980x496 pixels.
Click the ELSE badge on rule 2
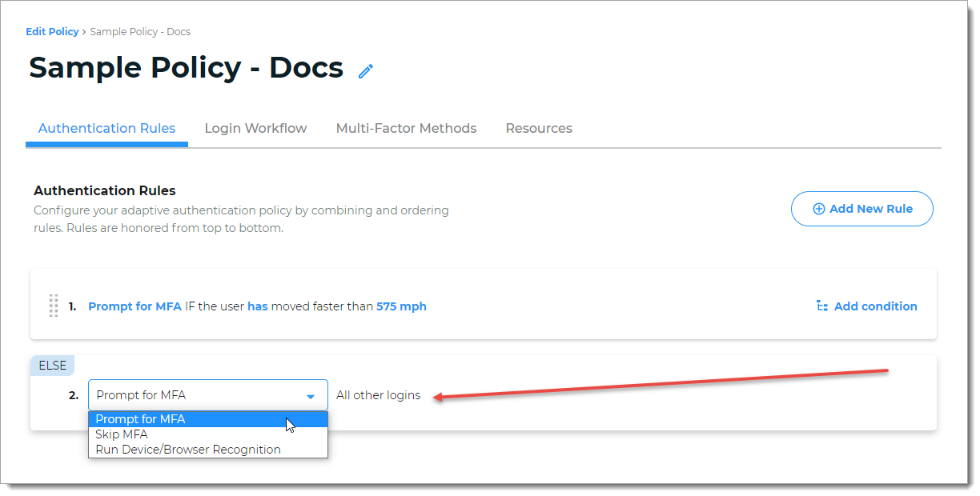pyautogui.click(x=52, y=366)
